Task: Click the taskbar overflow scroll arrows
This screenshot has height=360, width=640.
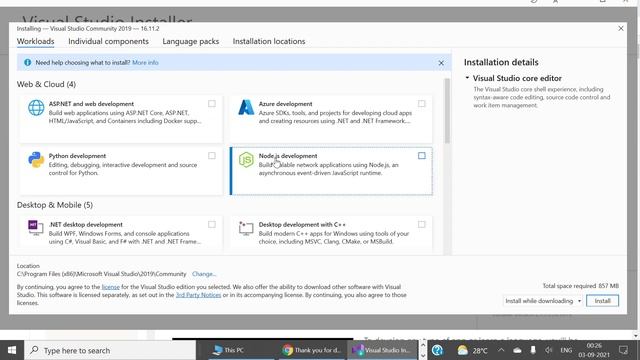Action: (x=423, y=350)
